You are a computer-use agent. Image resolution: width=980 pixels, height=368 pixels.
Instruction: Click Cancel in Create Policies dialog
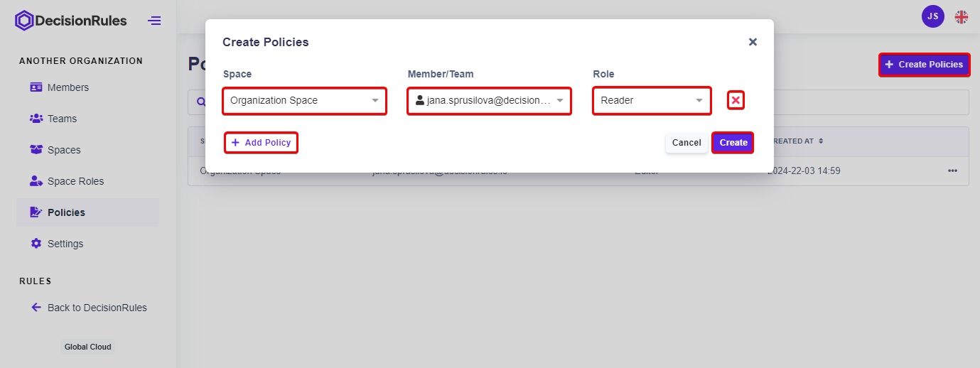click(x=686, y=143)
